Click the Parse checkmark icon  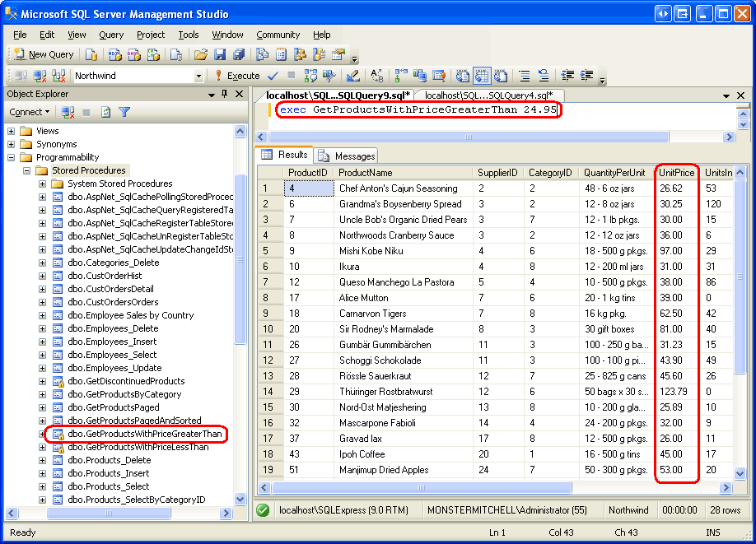coord(273,76)
